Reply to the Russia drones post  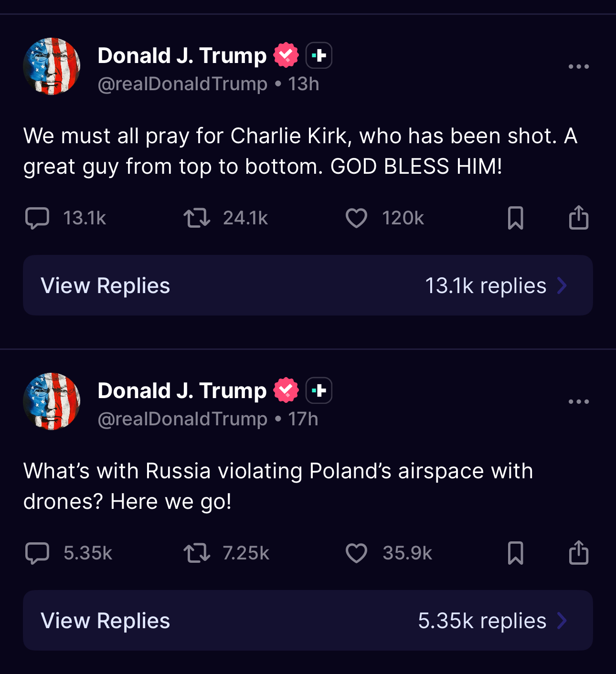(37, 553)
